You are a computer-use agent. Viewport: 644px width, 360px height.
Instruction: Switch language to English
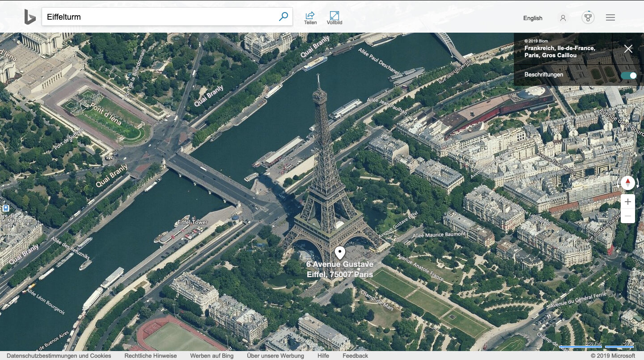coord(533,18)
